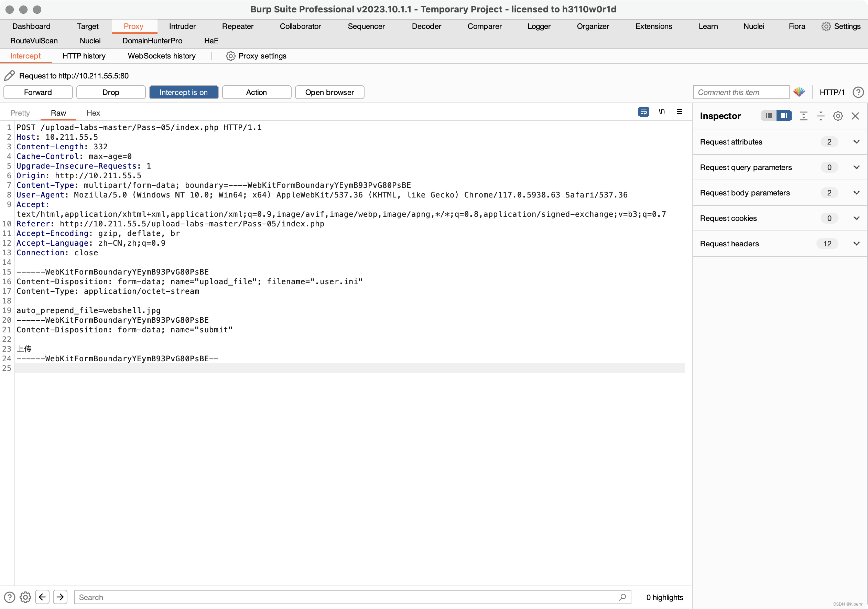Go to the next search match arrow
868x609 pixels.
[x=60, y=597]
